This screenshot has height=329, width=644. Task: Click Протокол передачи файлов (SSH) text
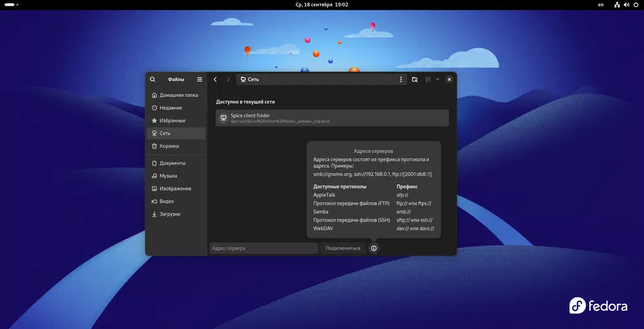tap(352, 220)
